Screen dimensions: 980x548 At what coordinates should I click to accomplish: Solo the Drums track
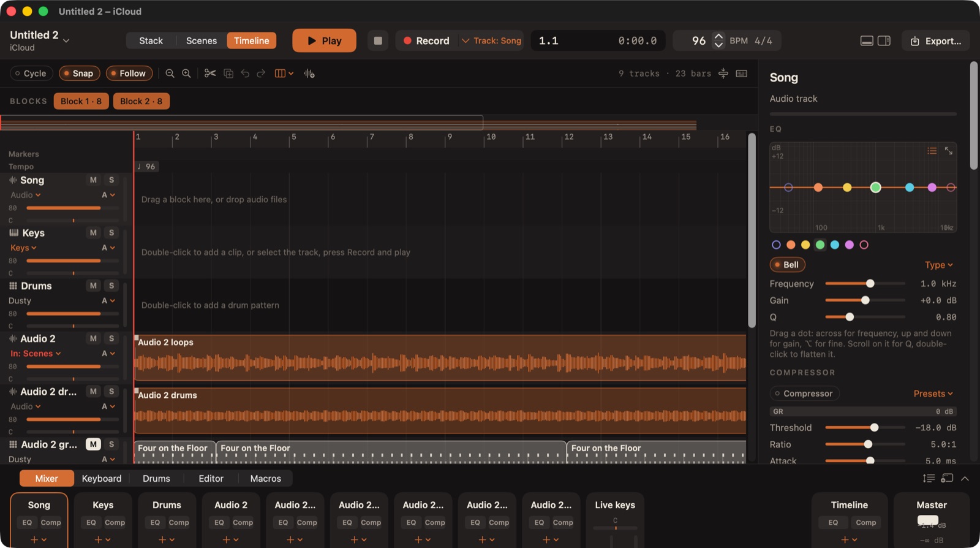(111, 286)
